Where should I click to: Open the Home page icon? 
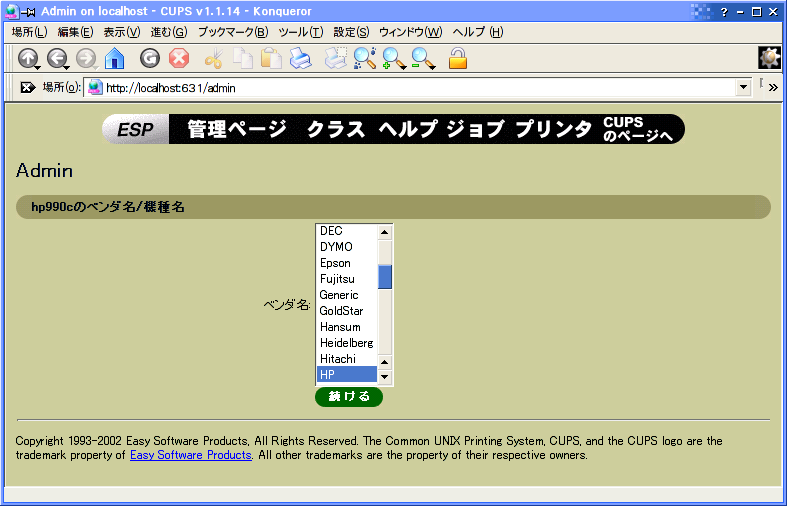click(x=115, y=58)
